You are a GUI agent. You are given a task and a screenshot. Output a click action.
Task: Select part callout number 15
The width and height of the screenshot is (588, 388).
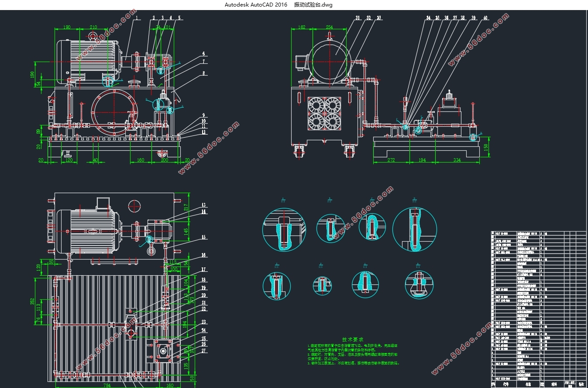pyautogui.click(x=203, y=237)
